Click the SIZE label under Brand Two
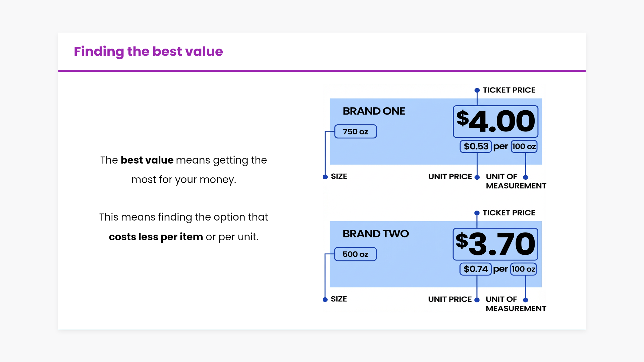 [x=339, y=299]
